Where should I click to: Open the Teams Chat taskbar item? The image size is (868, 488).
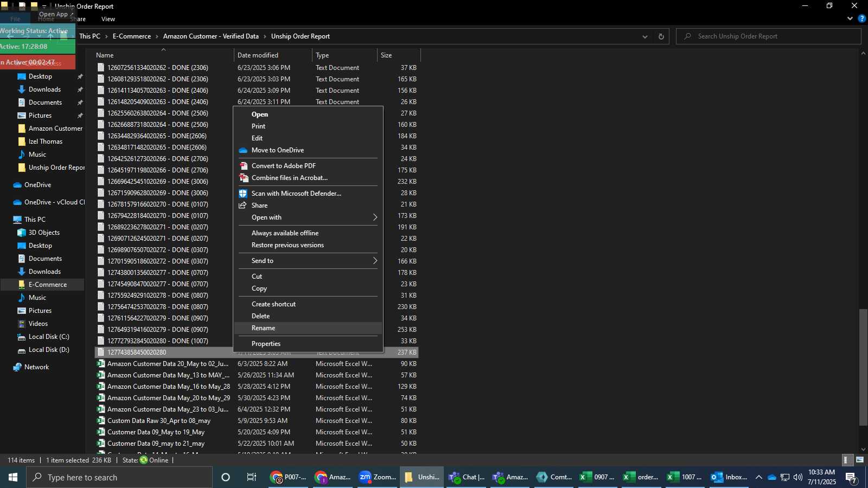[x=467, y=477]
